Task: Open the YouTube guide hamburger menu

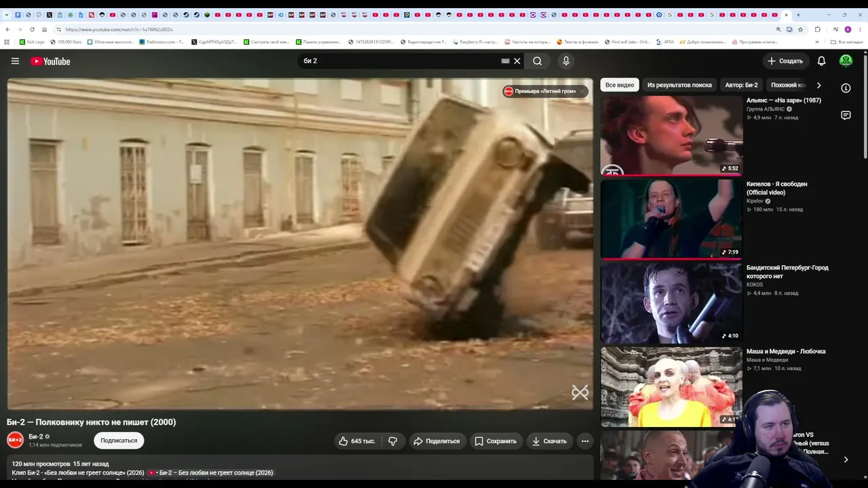Action: [15, 61]
